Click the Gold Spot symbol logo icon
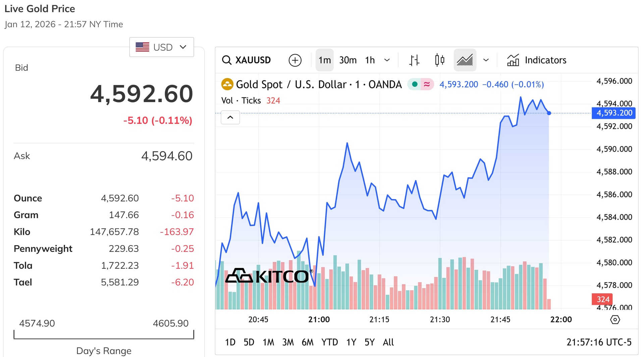The image size is (644, 357). coord(227,84)
